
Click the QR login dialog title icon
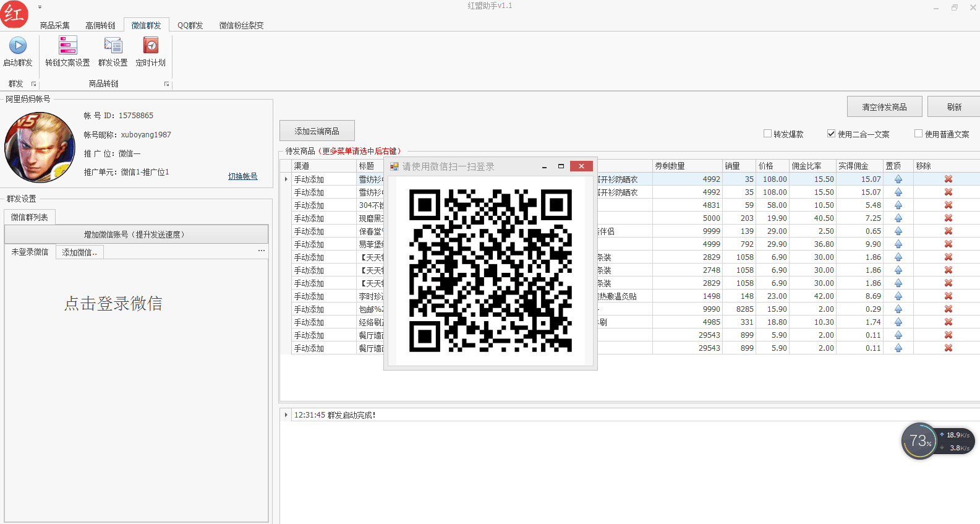click(394, 166)
